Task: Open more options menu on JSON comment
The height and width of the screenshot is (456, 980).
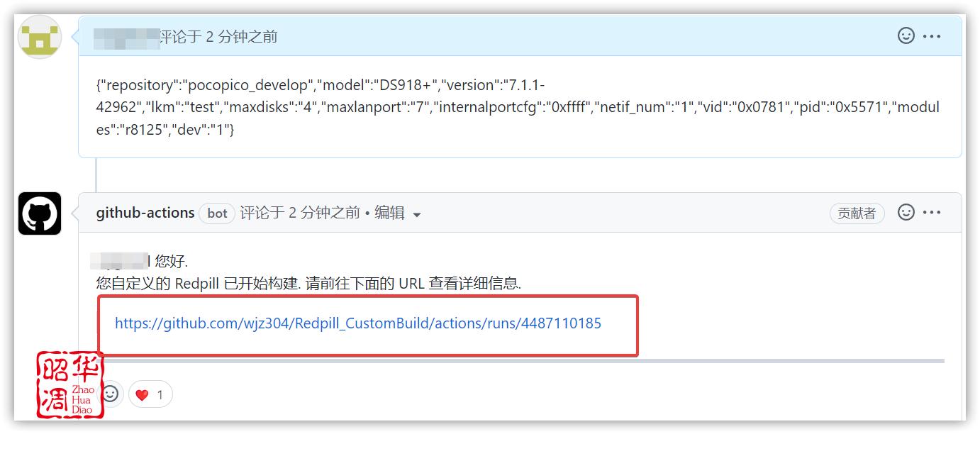Action: [x=932, y=36]
